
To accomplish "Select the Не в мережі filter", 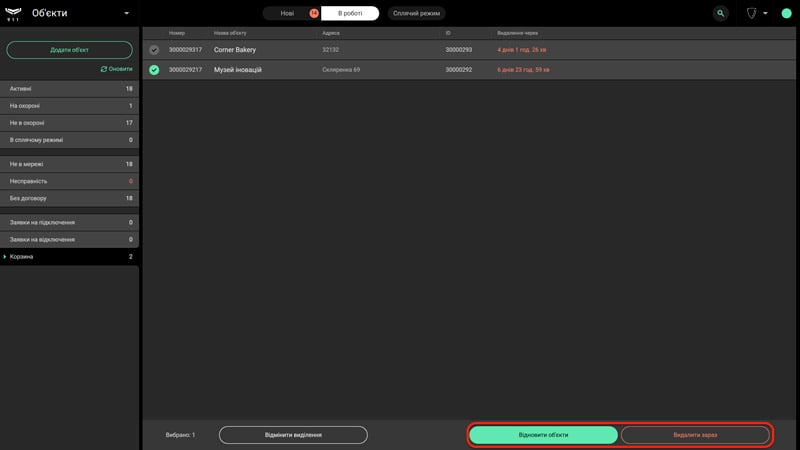I will [x=69, y=164].
